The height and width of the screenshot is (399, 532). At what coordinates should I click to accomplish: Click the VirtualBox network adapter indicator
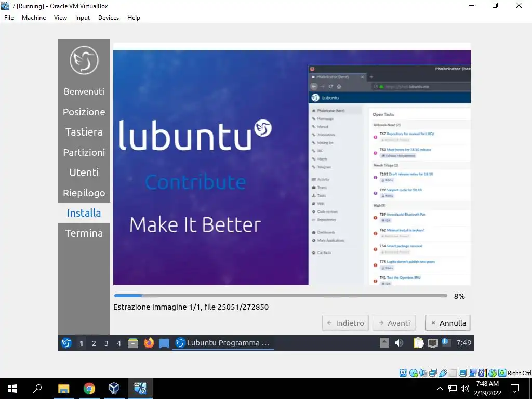tap(433, 373)
